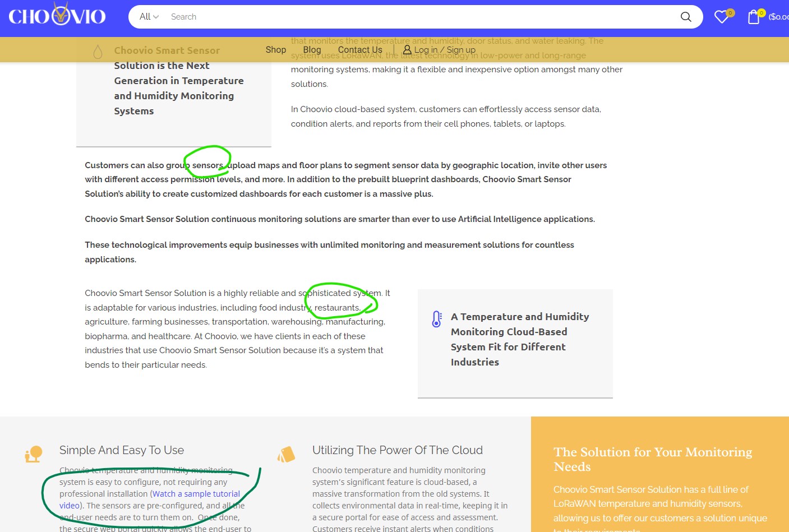Open the shopping bag cart icon
Image resolution: width=789 pixels, height=532 pixels.
coord(754,17)
